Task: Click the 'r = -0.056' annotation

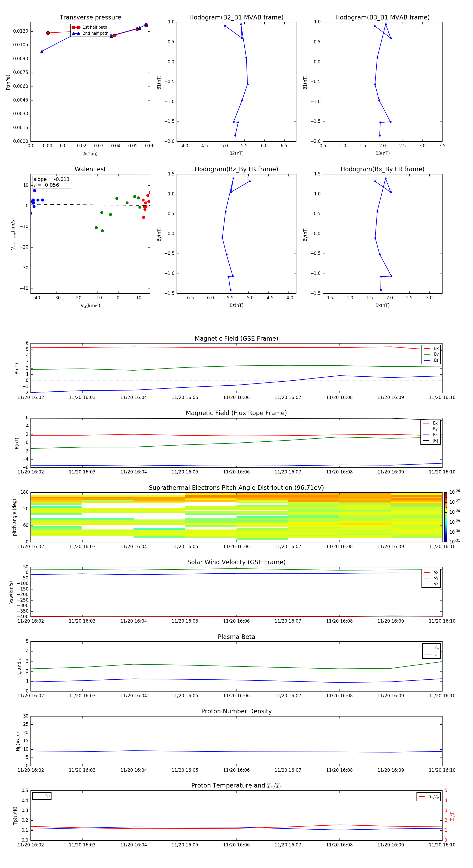Action: 47,185
